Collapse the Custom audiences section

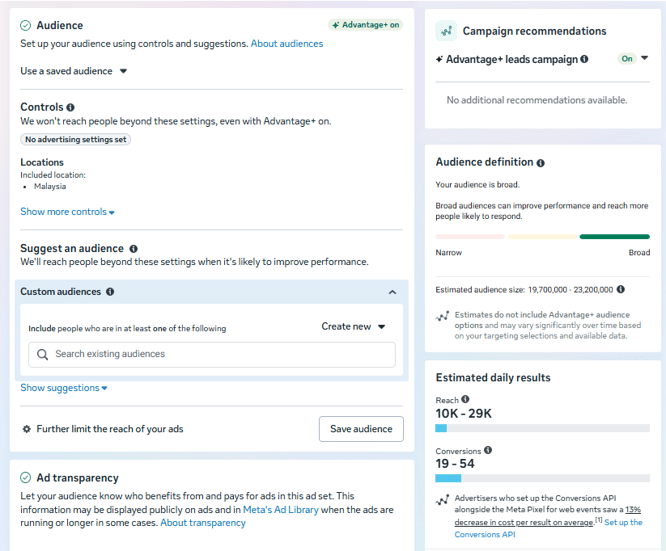click(392, 292)
